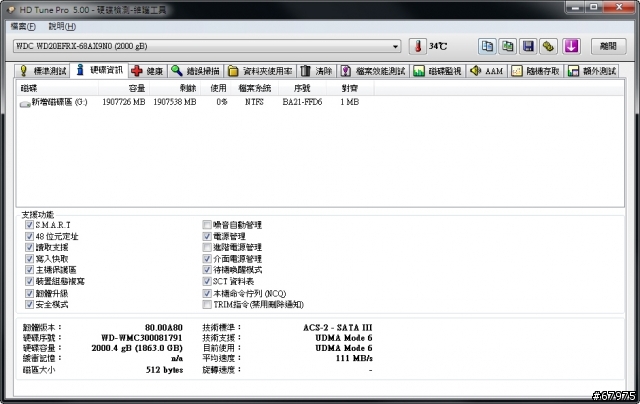Viewport: 640px width, 404px height.
Task: Toggle the 讀取支援 checkbox
Action: (29, 247)
